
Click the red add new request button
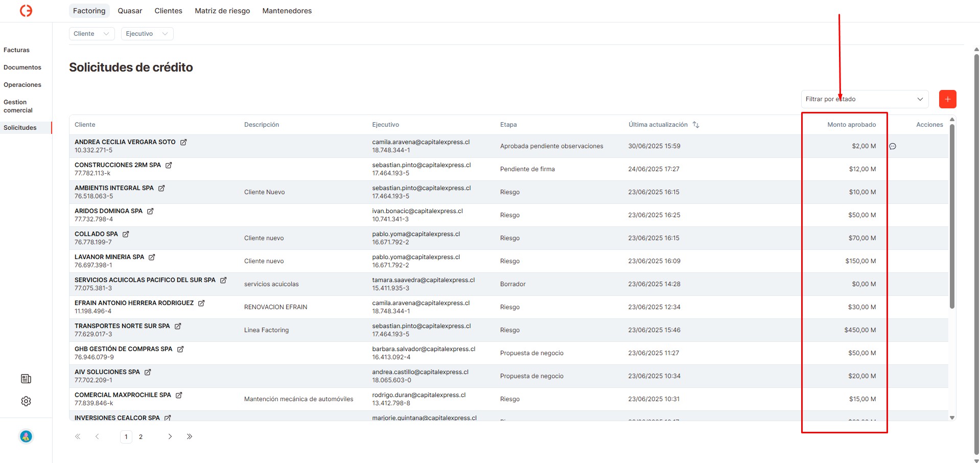tap(947, 99)
